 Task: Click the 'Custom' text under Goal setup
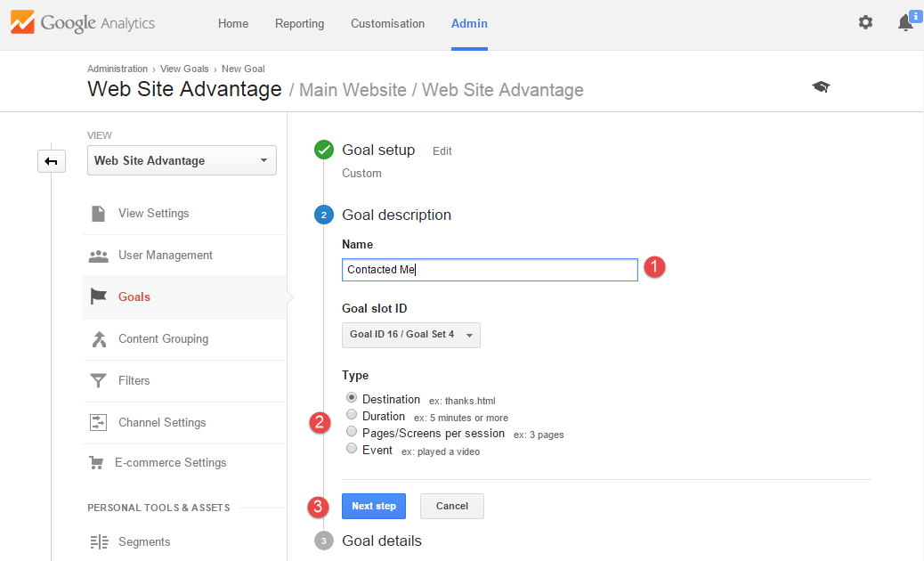point(361,174)
